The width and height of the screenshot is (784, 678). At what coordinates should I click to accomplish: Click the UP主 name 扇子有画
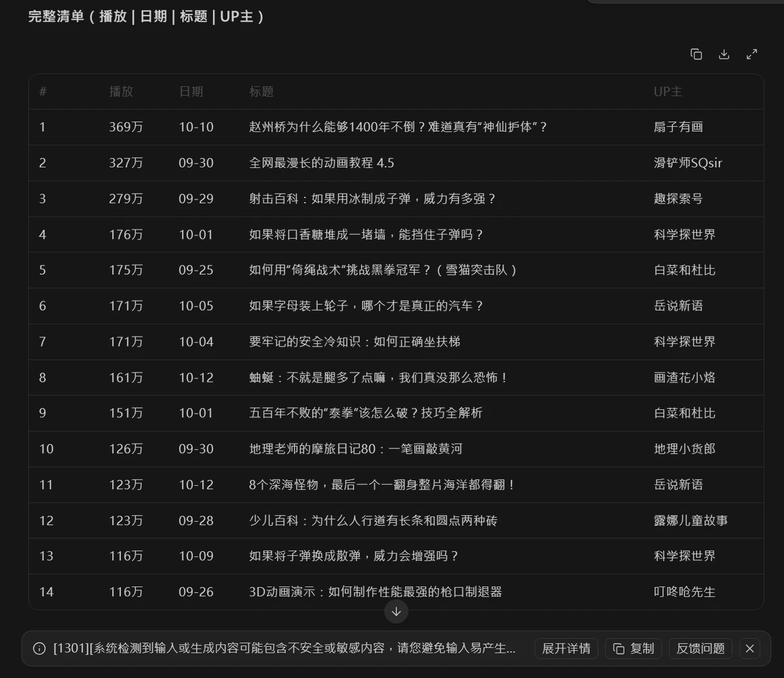coord(678,127)
